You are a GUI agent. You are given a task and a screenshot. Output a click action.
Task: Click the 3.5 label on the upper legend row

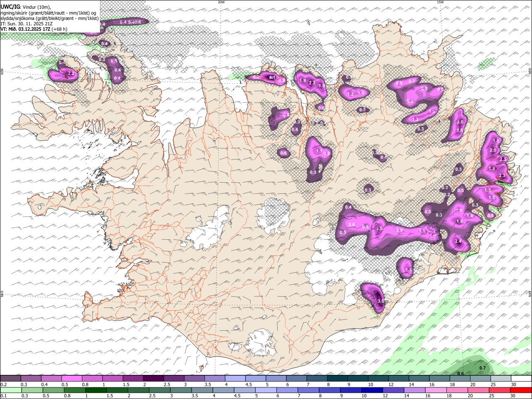click(x=208, y=384)
